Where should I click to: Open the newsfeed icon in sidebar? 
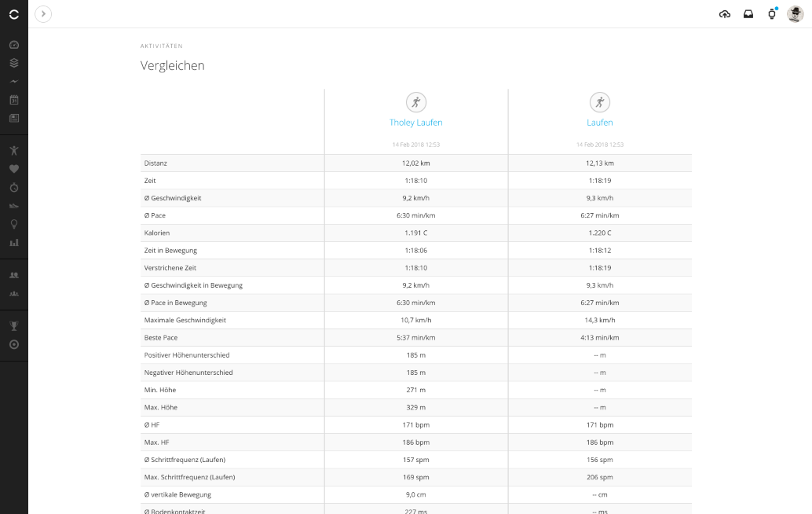[x=14, y=118]
